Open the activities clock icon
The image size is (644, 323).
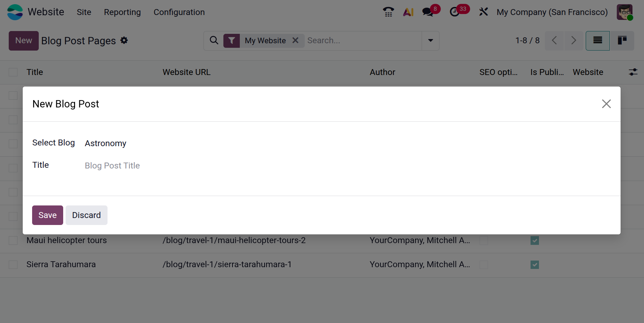point(454,12)
